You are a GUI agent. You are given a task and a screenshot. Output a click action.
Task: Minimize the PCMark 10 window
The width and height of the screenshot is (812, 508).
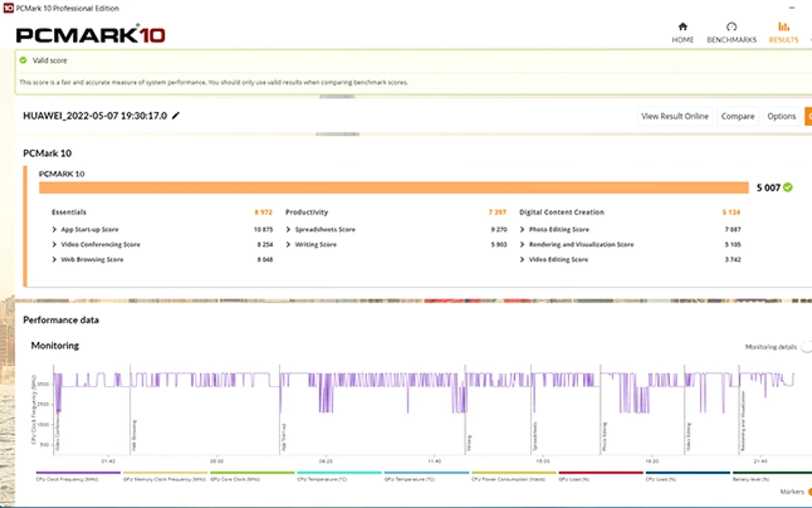[x=792, y=7]
